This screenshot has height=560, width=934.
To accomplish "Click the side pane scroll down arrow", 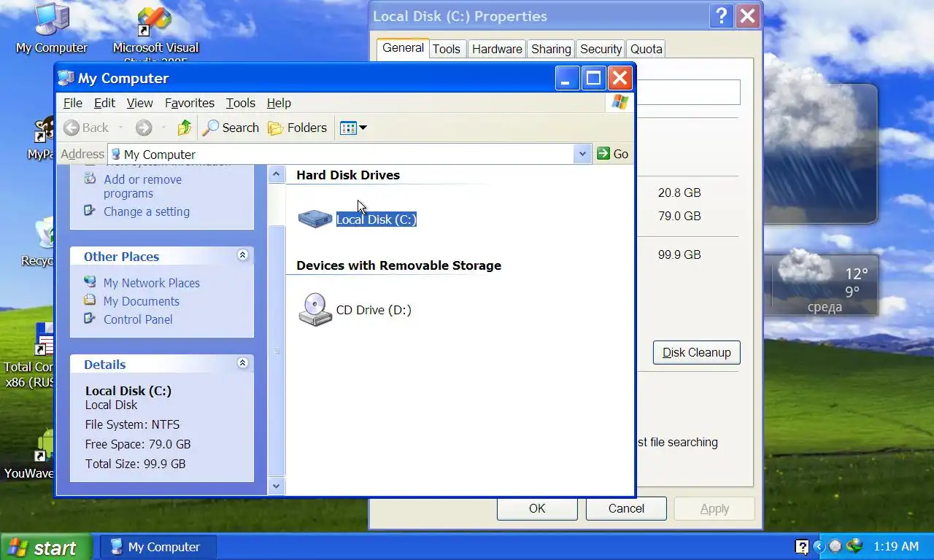I will pyautogui.click(x=276, y=485).
